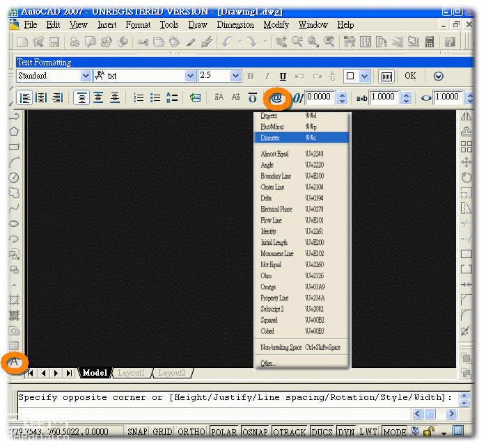Select Plus/Minus %%p symbol
This screenshot has width=486, height=448.
[x=301, y=127]
